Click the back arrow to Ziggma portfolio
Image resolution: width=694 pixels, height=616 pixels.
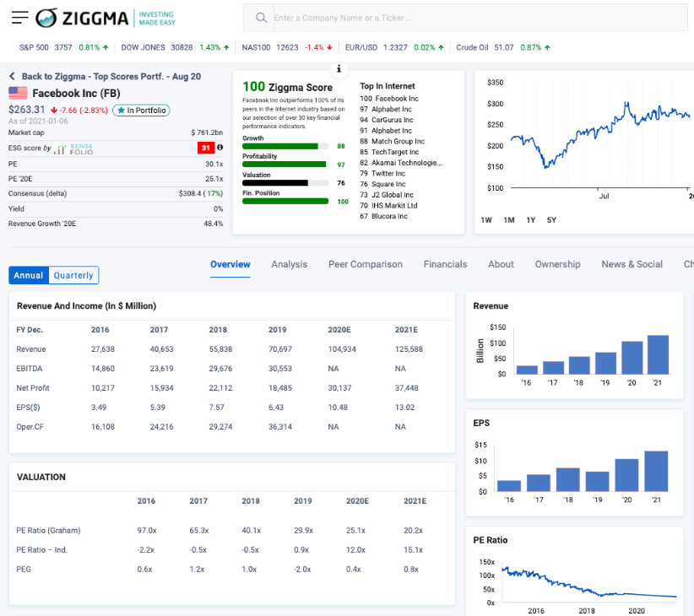(12, 76)
